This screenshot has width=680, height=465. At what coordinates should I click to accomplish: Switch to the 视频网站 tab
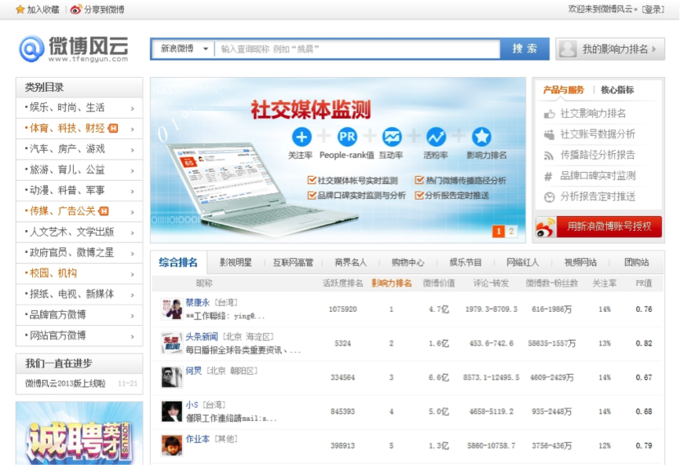pos(580,262)
